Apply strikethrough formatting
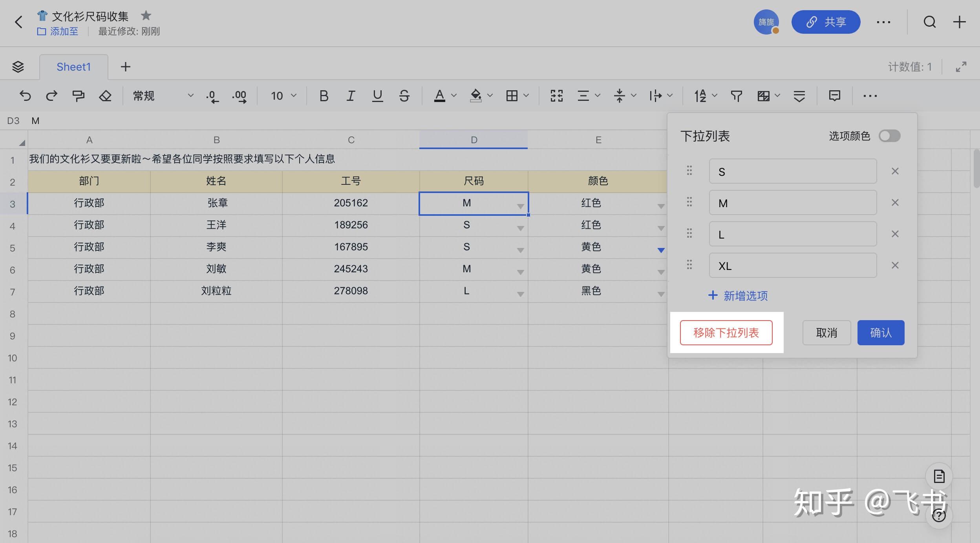Screen dimensions: 980x543 click(404, 95)
